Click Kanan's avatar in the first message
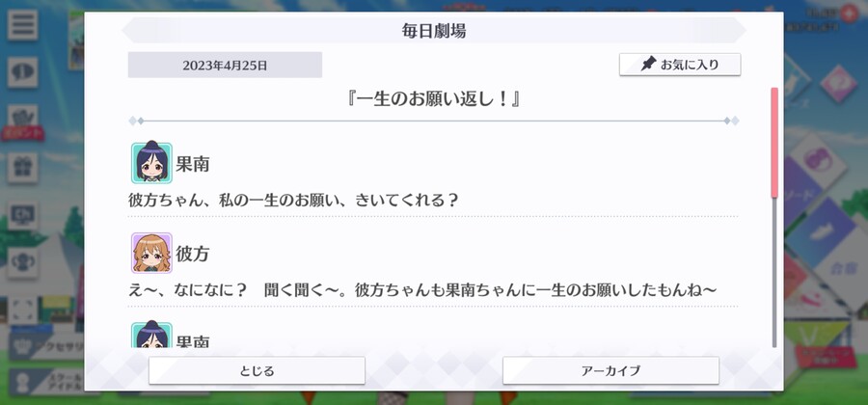Image resolution: width=868 pixels, height=405 pixels. click(x=151, y=163)
